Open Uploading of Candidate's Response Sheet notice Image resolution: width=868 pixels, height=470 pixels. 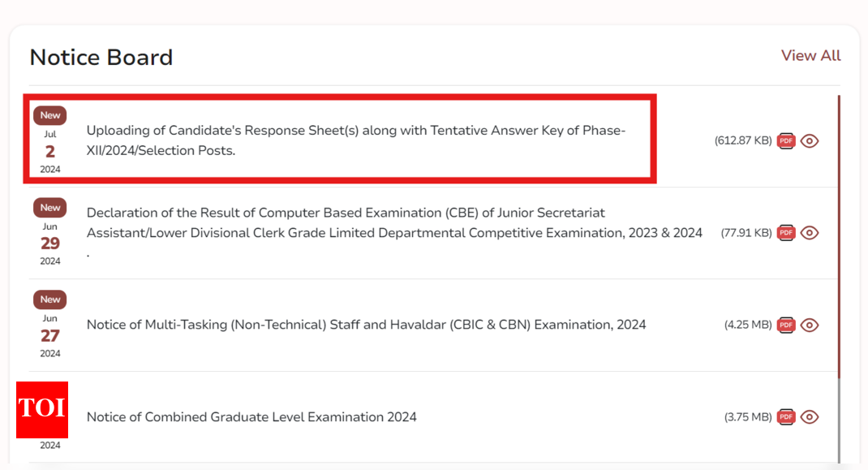pos(355,140)
